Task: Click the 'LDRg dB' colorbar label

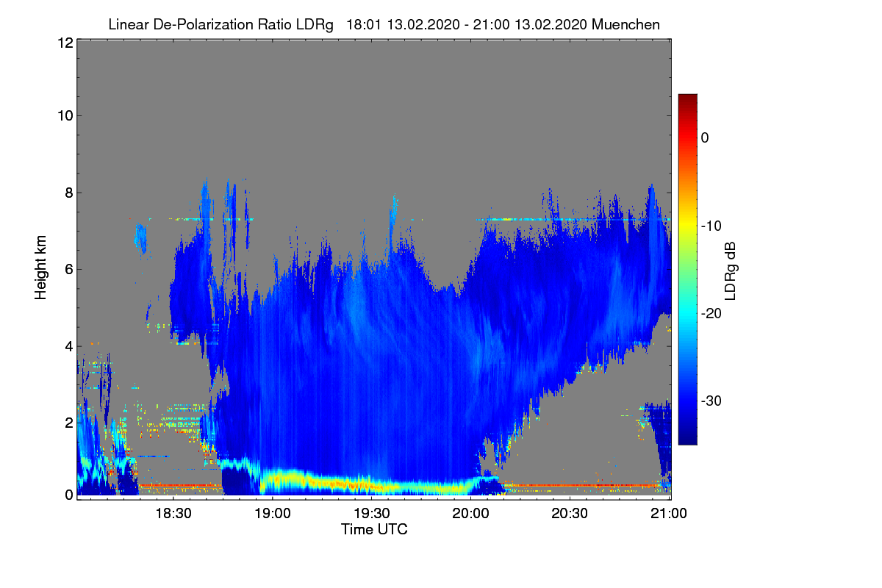Action: pos(731,271)
